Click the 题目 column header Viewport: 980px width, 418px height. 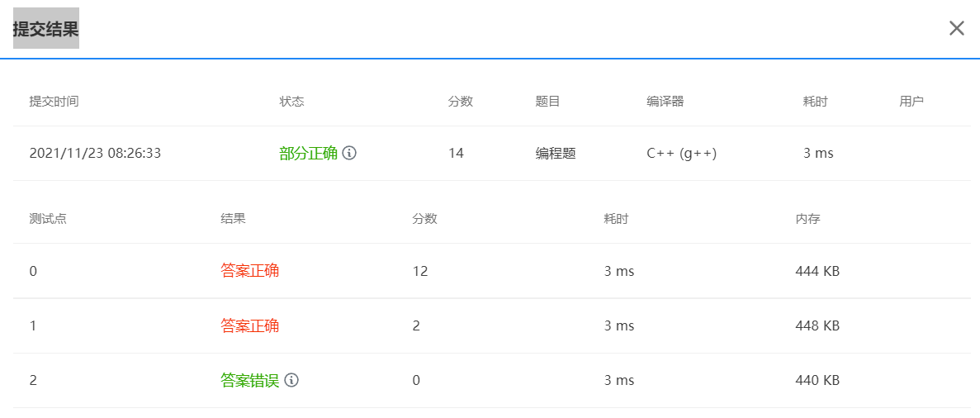[547, 102]
